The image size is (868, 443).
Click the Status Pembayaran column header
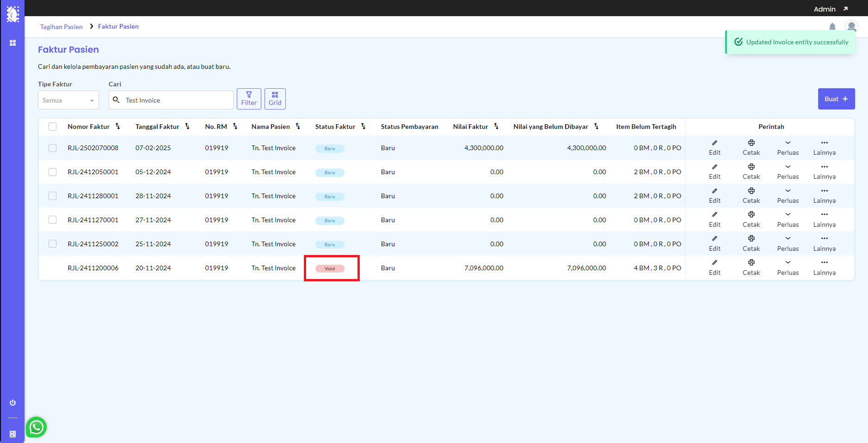click(410, 127)
